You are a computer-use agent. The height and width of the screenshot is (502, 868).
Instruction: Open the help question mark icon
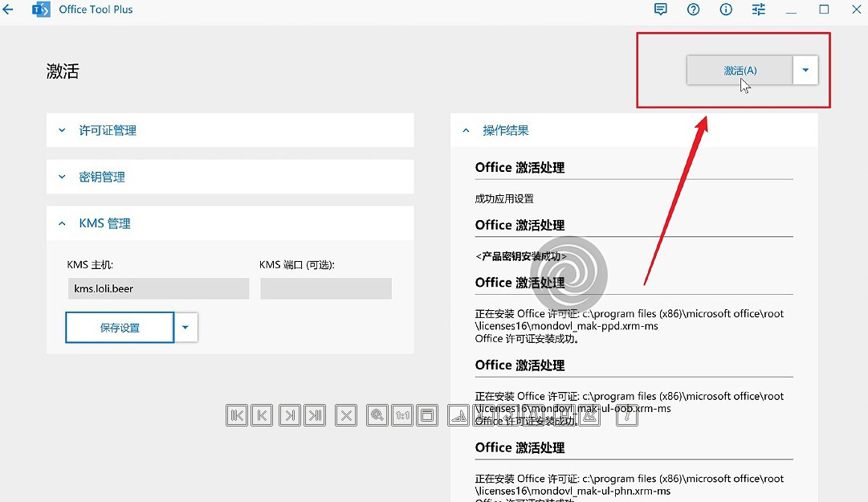693,10
